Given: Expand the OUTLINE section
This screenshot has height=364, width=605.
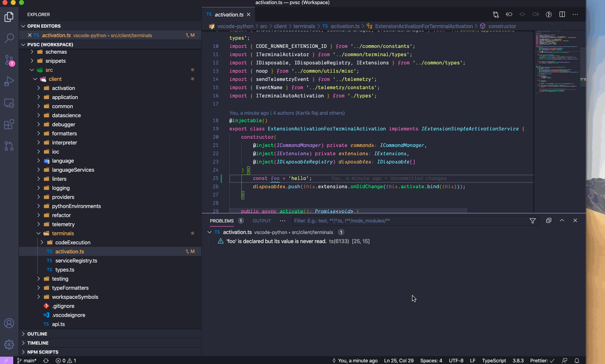Looking at the screenshot, I should [37, 334].
